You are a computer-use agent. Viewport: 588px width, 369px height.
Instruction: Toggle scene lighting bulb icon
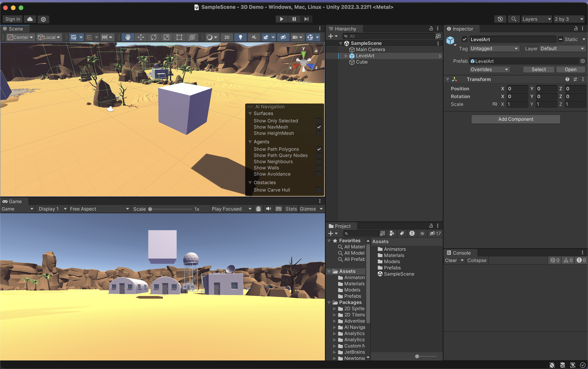pyautogui.click(x=240, y=37)
